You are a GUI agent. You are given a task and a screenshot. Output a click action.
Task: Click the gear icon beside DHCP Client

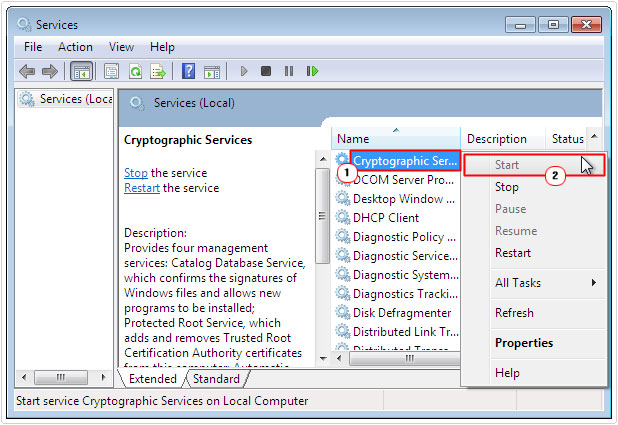coord(343,217)
